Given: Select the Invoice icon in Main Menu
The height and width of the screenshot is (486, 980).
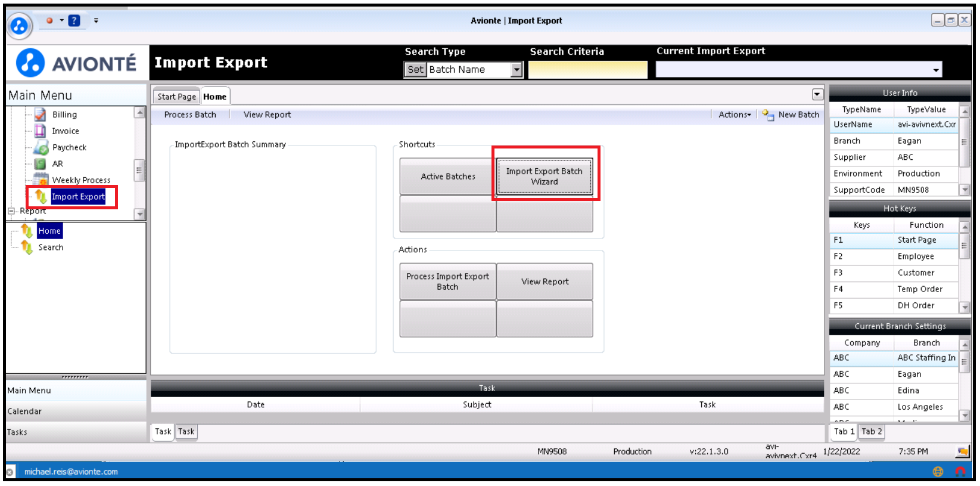Looking at the screenshot, I should pyautogui.click(x=40, y=131).
